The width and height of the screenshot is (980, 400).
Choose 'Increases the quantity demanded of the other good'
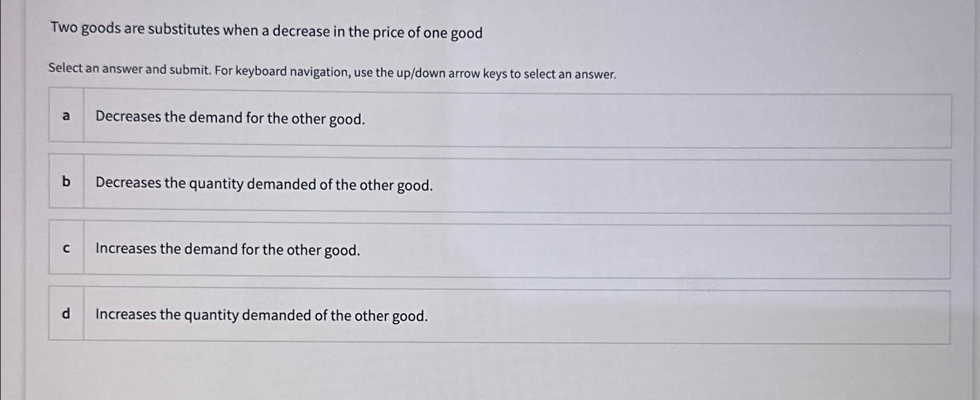click(261, 316)
